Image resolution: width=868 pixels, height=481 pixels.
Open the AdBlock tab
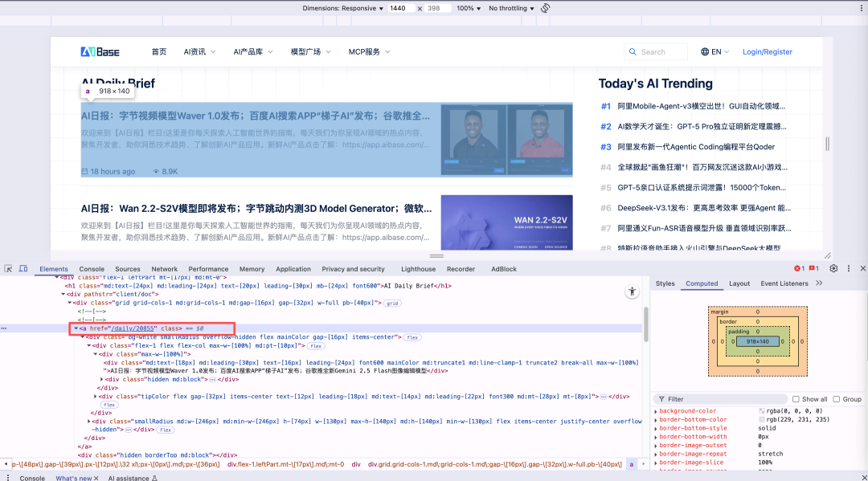point(504,269)
